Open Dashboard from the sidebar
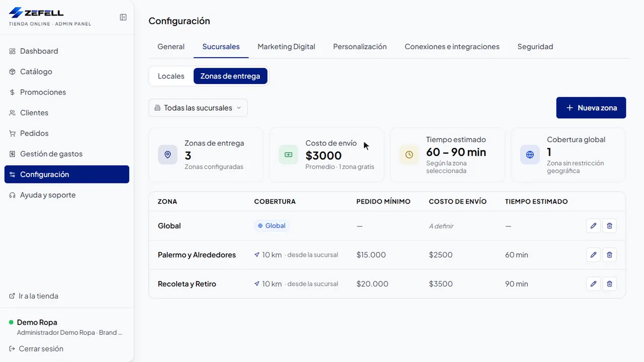 [x=67, y=51]
